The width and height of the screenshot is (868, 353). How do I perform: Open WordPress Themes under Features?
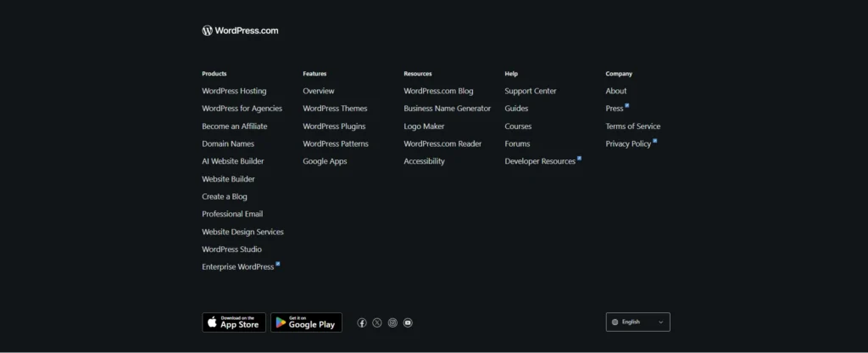click(x=335, y=109)
